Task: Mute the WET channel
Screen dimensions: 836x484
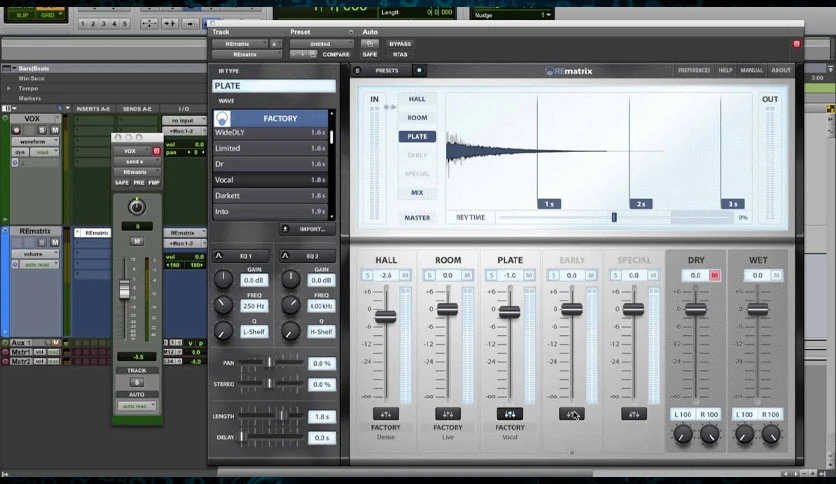Action: pos(776,275)
